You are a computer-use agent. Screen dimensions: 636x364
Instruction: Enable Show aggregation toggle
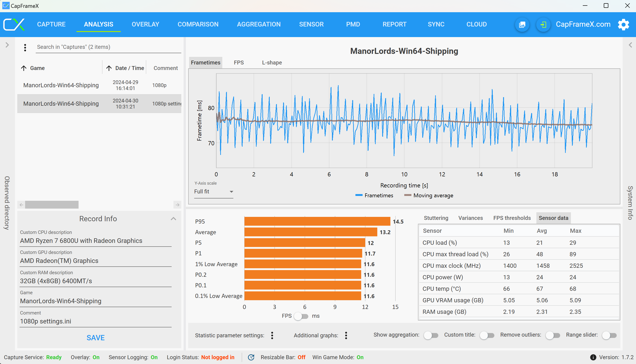431,335
